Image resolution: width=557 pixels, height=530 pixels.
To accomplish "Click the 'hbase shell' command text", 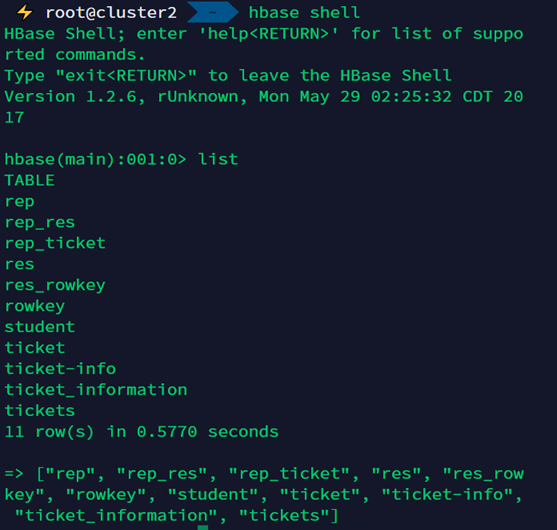I will point(304,13).
